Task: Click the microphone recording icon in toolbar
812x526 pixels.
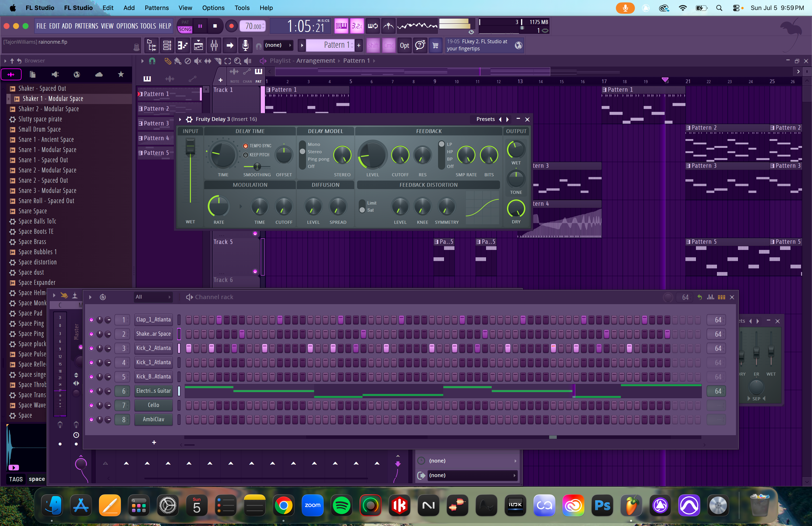Action: (245, 45)
